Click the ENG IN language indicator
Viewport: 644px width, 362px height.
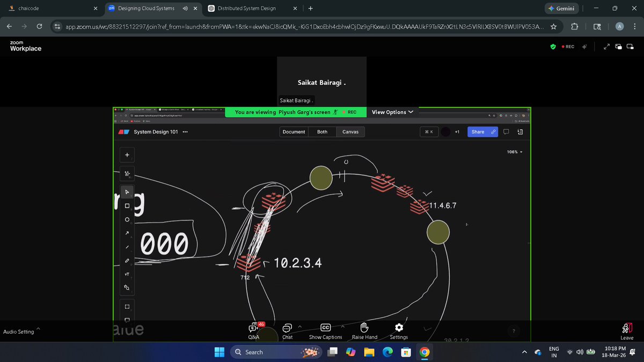[x=554, y=352]
